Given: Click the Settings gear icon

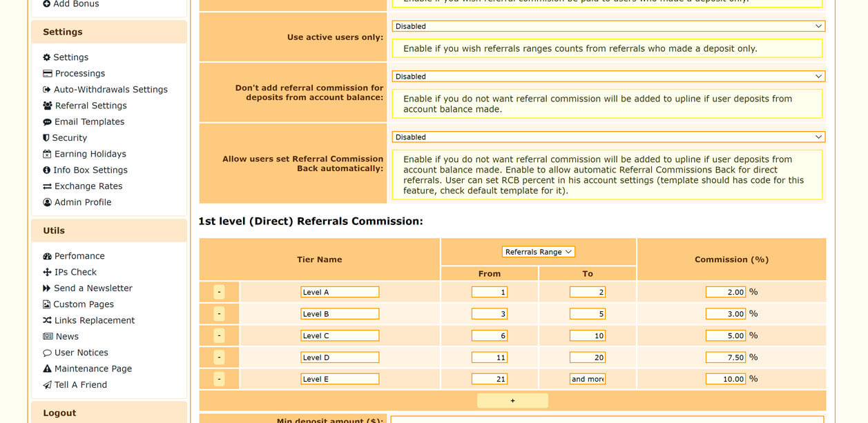Looking at the screenshot, I should (47, 57).
